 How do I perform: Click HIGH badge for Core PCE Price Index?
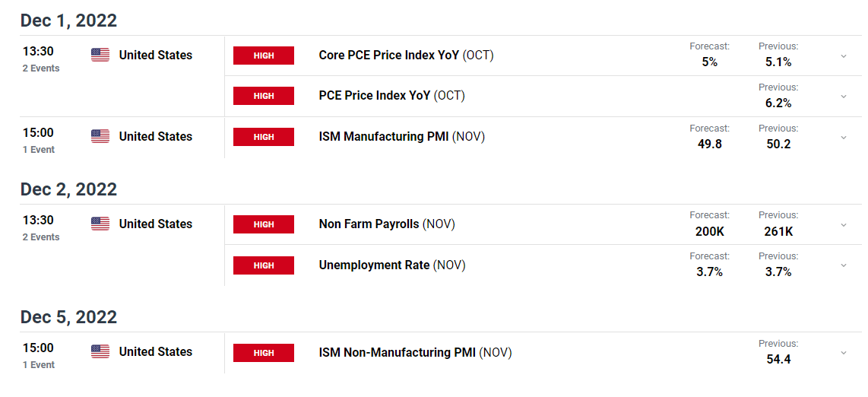tap(264, 56)
